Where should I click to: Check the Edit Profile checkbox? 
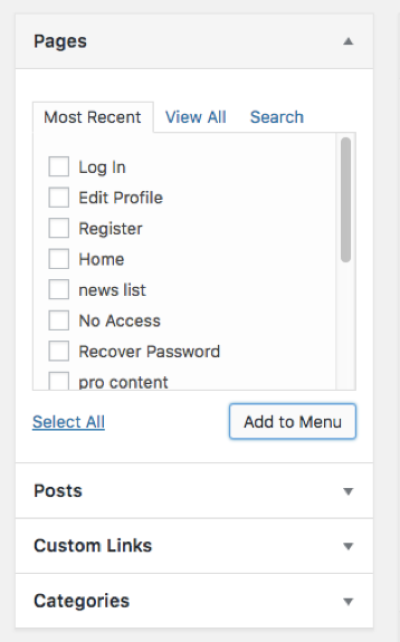click(59, 197)
